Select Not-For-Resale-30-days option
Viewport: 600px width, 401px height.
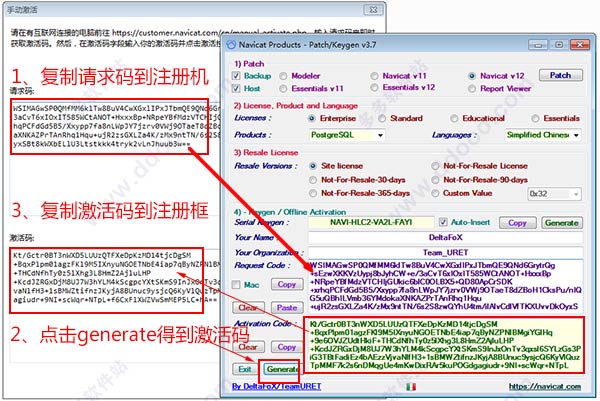tap(313, 180)
